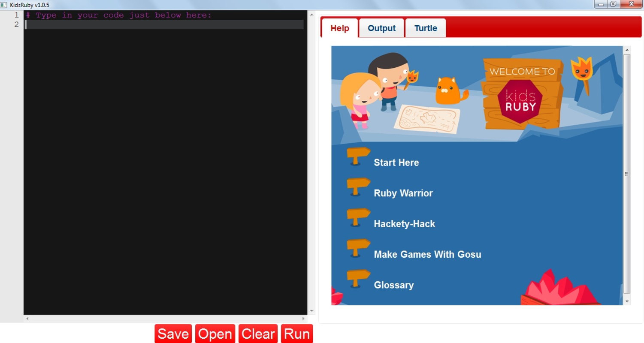Click the editor vertical scrollbar up arrow

pyautogui.click(x=311, y=15)
